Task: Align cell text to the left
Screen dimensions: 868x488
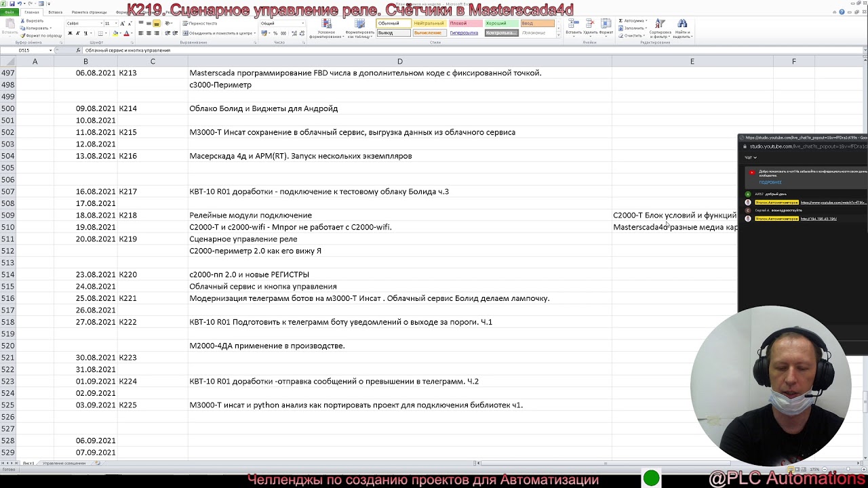Action: click(140, 33)
